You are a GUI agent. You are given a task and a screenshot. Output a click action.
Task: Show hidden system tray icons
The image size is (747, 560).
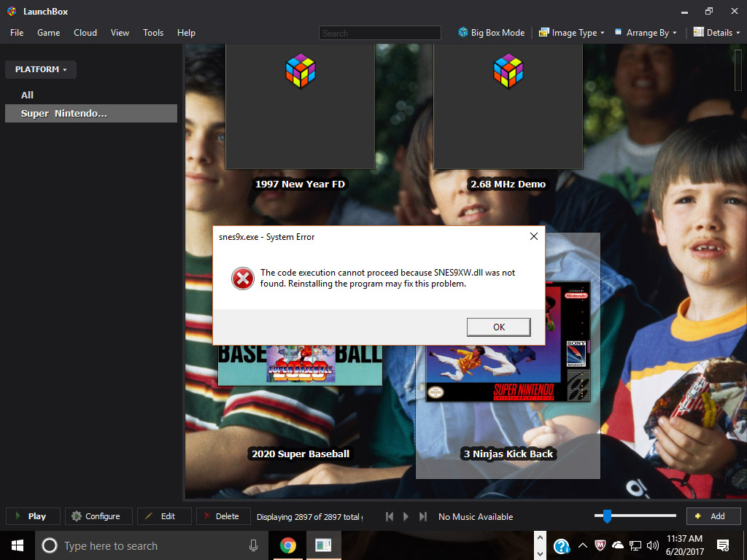tap(582, 545)
